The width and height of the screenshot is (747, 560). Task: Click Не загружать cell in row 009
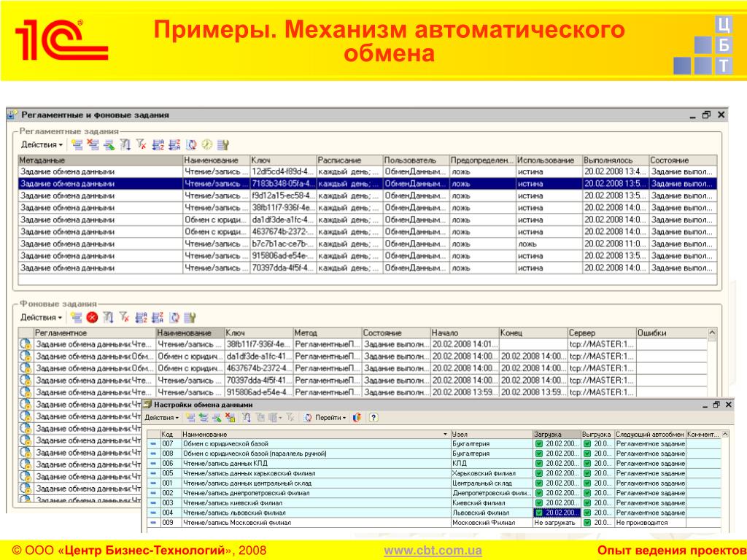coord(557,523)
